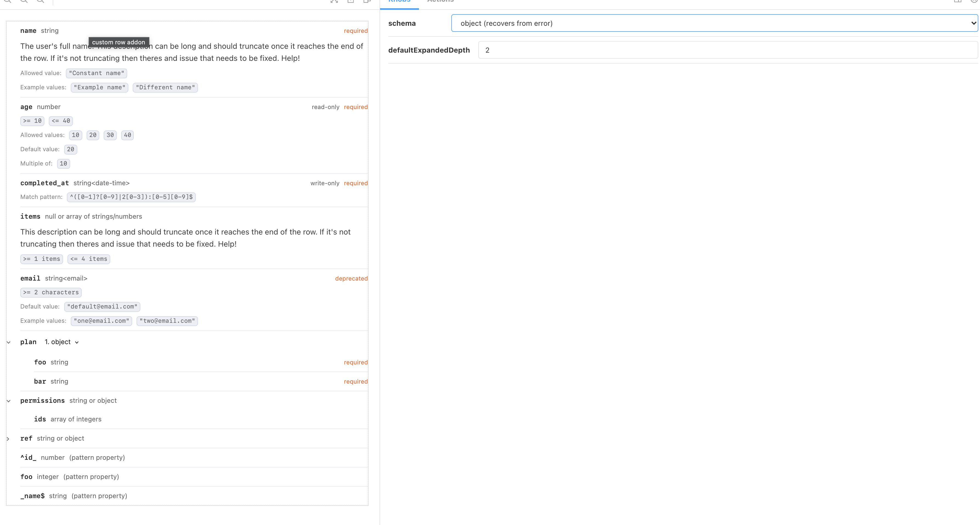Screen dimensions: 980x525
Task: Click the completed_at match pattern regex badge
Action: tap(131, 197)
